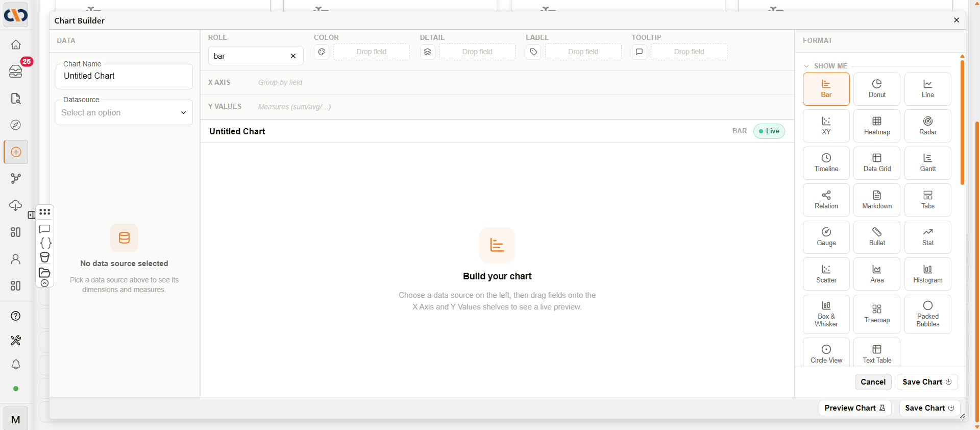Click the M user avatar button
Viewport: 980px width, 430px height.
[16, 419]
